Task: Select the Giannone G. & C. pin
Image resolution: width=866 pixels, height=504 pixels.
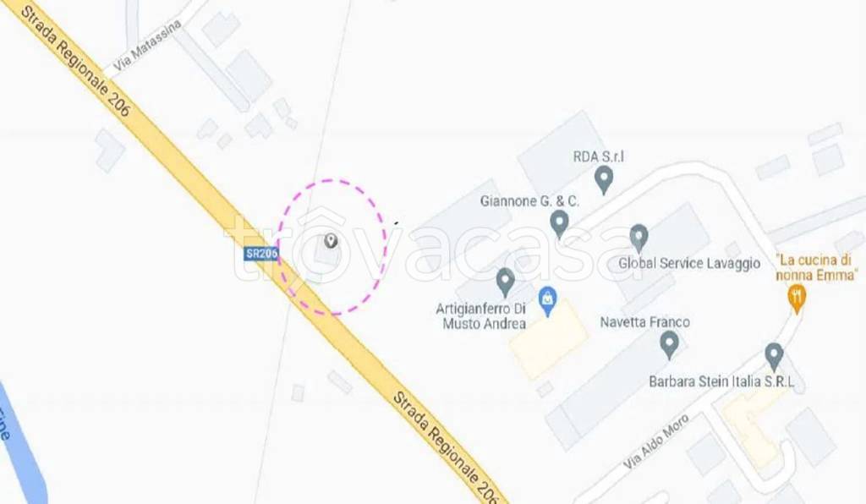Action: coord(560,224)
